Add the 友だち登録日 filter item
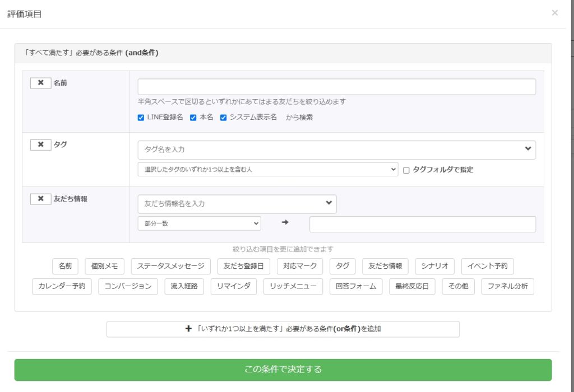The width and height of the screenshot is (574, 392). tap(243, 267)
